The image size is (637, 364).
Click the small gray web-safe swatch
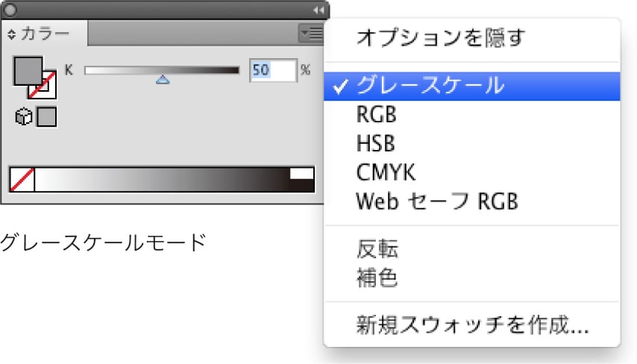(47, 117)
